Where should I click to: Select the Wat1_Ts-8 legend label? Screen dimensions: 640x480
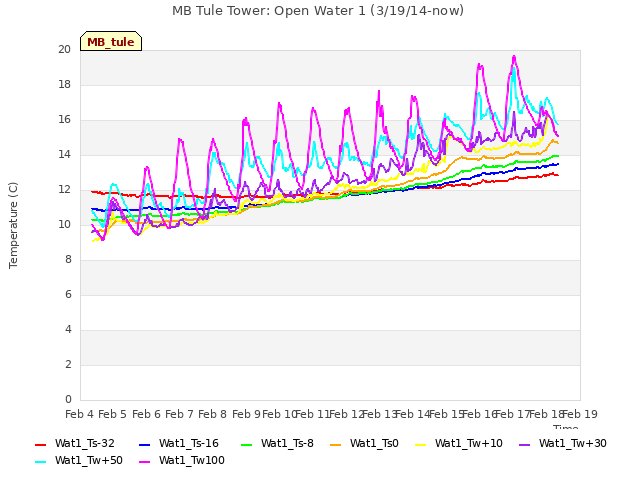[287, 444]
